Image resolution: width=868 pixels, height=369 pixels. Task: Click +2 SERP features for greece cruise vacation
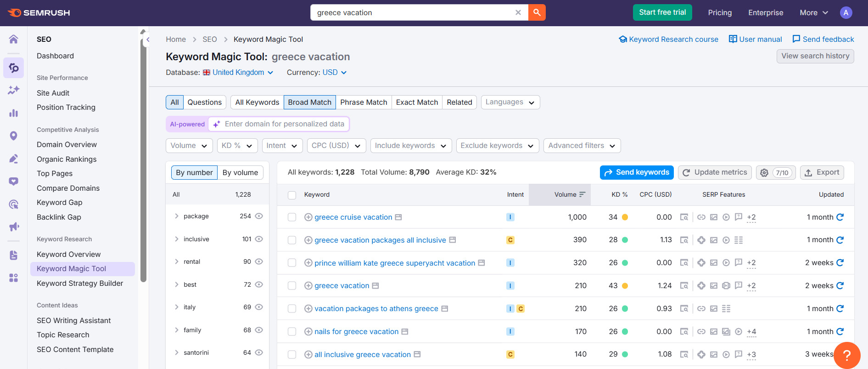point(751,217)
